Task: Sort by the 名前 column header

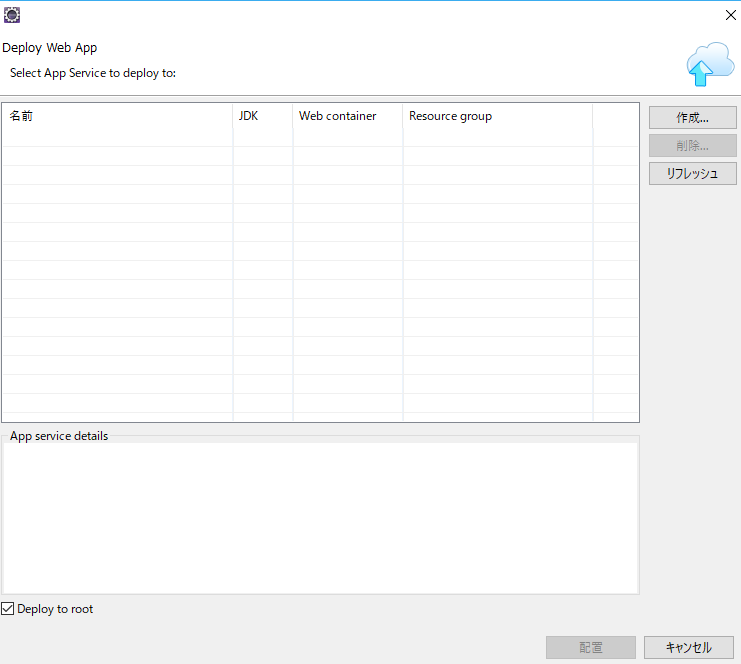Action: tap(117, 116)
